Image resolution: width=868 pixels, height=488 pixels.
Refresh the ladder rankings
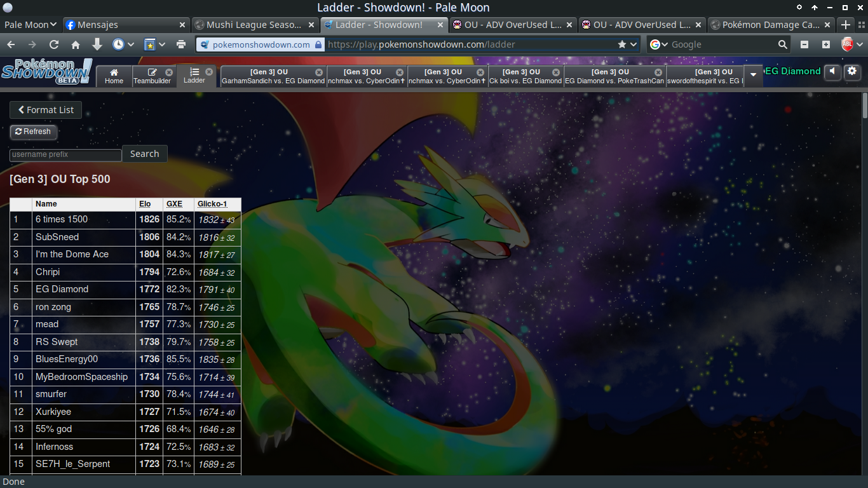(33, 132)
